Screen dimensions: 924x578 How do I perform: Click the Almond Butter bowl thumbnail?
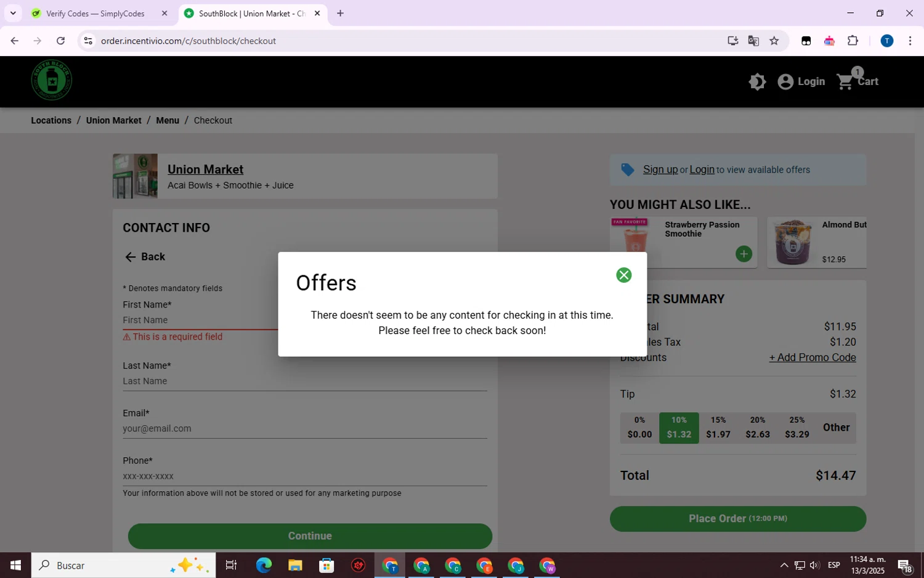(x=793, y=242)
